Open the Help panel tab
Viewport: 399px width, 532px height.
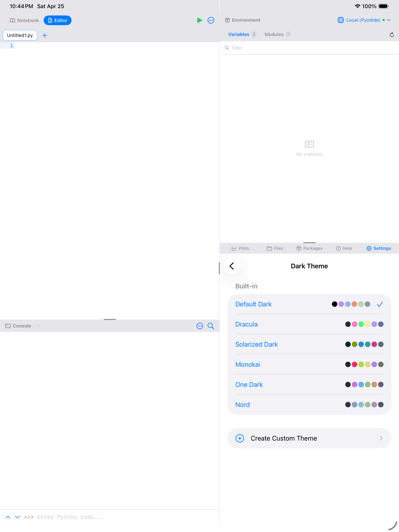[x=344, y=248]
